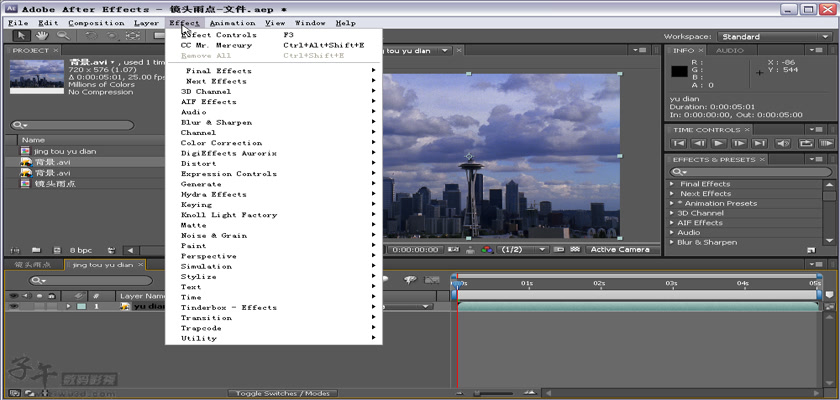The width and height of the screenshot is (840, 400).
Task: Toggle transparency grid checkerboard icon
Action: pos(575,250)
